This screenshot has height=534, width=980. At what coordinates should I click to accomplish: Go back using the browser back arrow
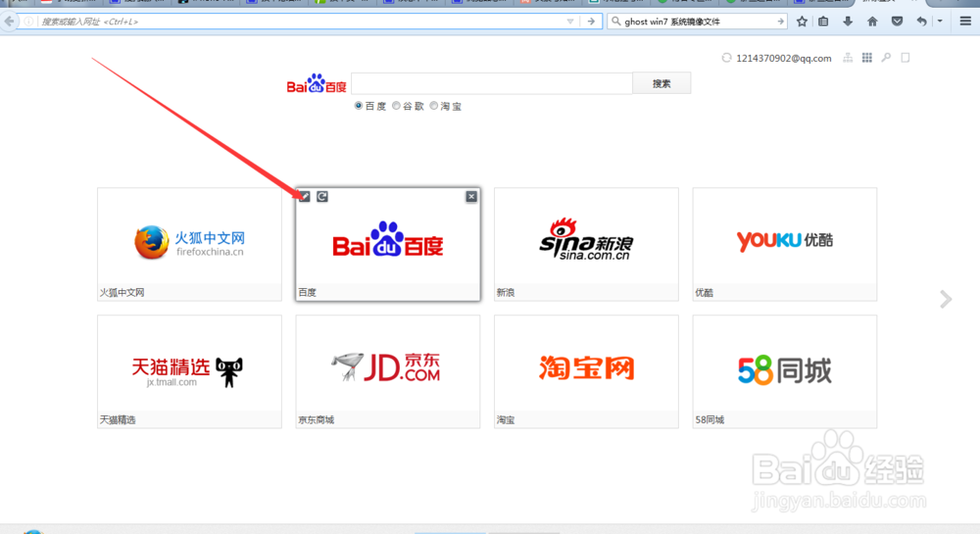pyautogui.click(x=9, y=22)
